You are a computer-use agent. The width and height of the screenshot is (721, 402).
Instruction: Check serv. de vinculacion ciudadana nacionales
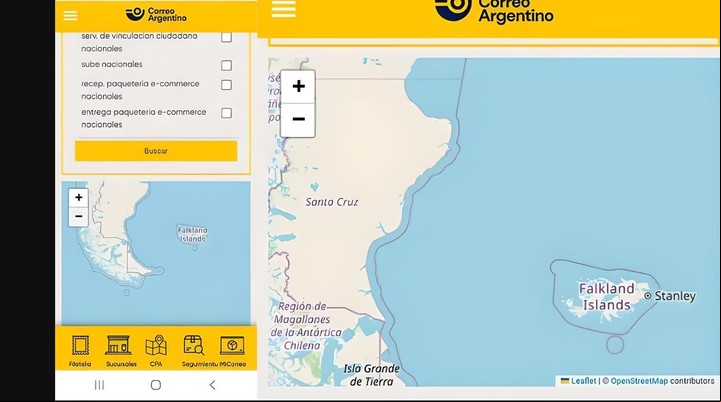[x=226, y=38]
